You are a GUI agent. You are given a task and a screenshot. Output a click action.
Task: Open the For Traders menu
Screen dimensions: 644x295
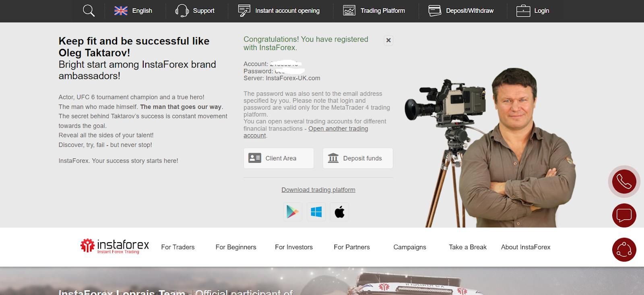tap(178, 247)
